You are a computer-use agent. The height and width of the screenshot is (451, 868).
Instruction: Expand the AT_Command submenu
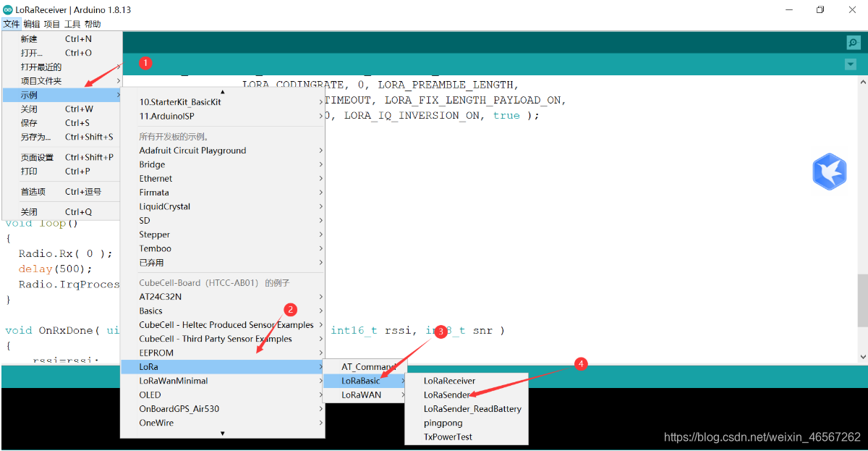click(x=365, y=367)
